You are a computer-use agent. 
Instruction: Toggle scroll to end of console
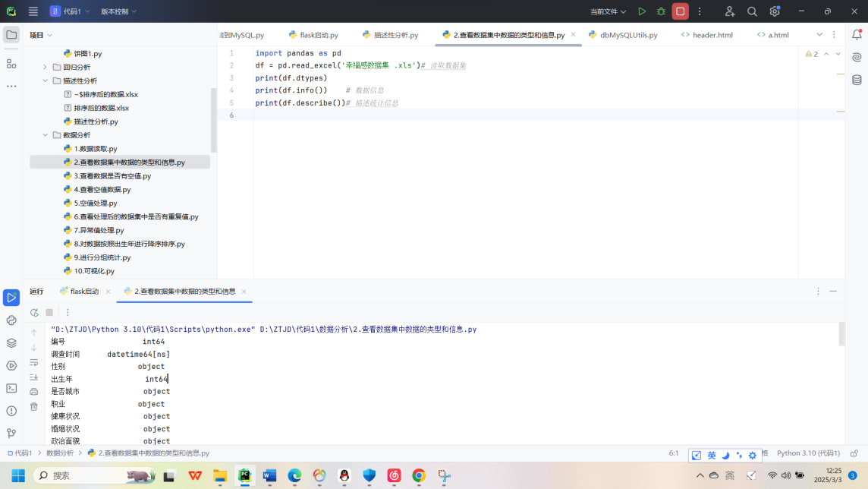tap(34, 377)
